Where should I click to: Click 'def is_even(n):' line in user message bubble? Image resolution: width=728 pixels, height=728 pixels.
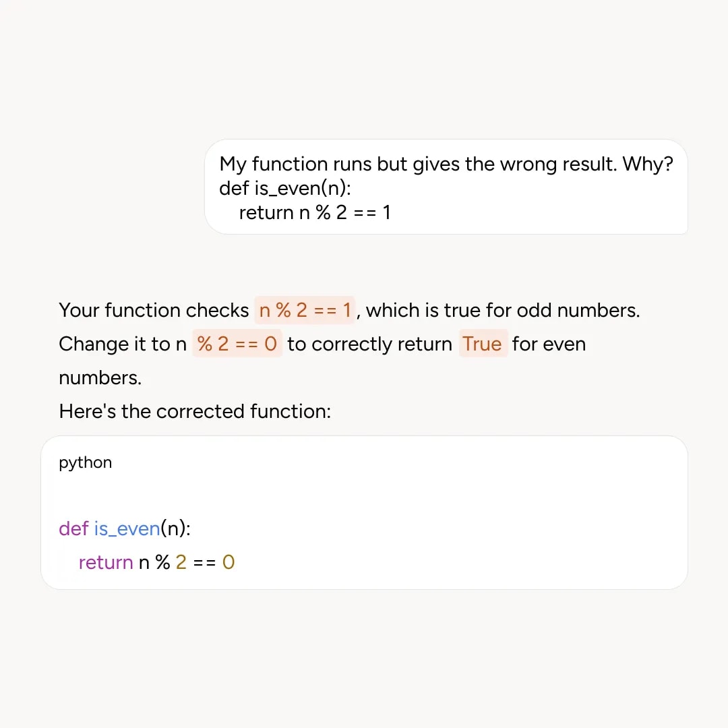click(285, 188)
